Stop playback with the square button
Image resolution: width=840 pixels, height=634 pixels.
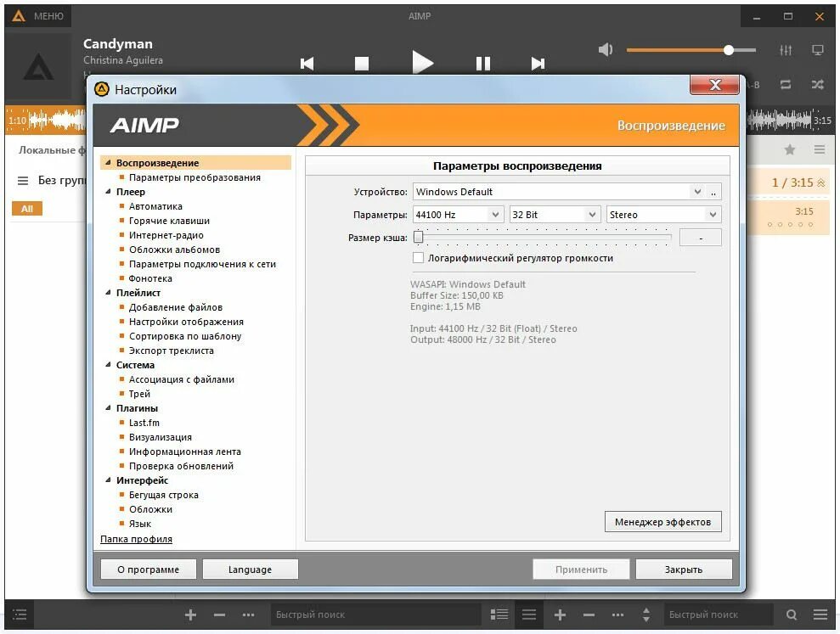(362, 64)
